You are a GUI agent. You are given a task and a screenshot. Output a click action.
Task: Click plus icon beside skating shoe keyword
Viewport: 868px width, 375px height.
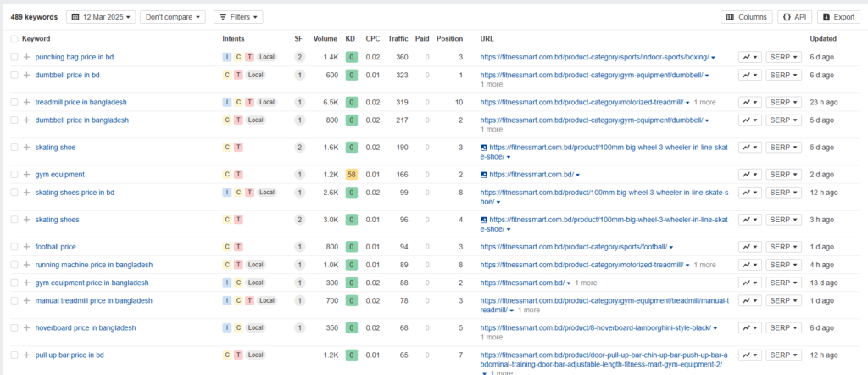pos(26,148)
